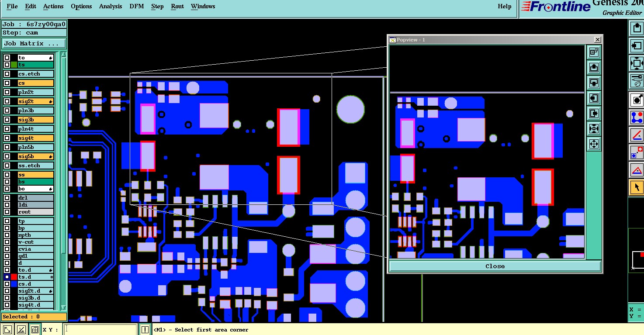Select the layer name ldi

coord(36,205)
